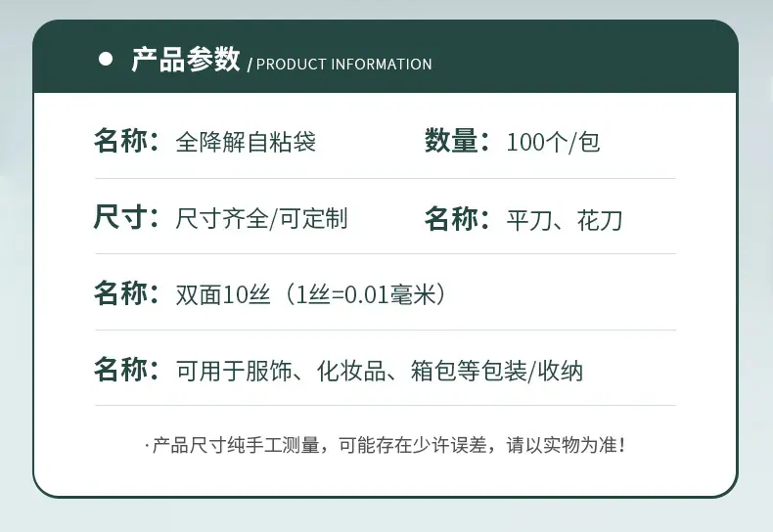Select the 100个/包 quantity value

coord(553,143)
